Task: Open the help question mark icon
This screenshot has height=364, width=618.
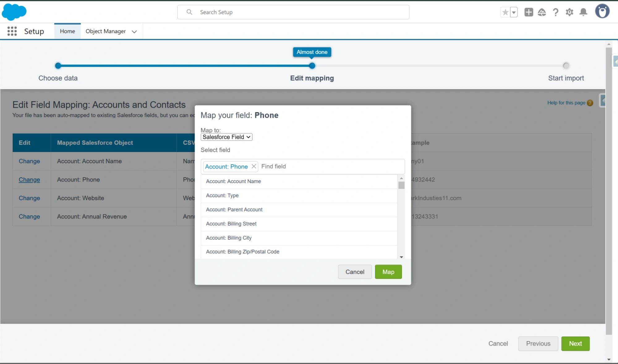Action: pos(556,12)
